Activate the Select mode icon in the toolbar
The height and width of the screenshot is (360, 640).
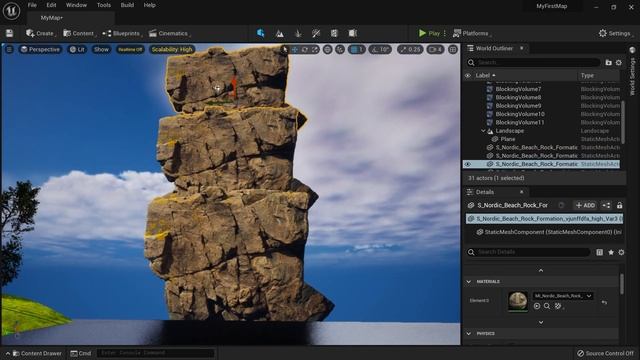tap(260, 33)
